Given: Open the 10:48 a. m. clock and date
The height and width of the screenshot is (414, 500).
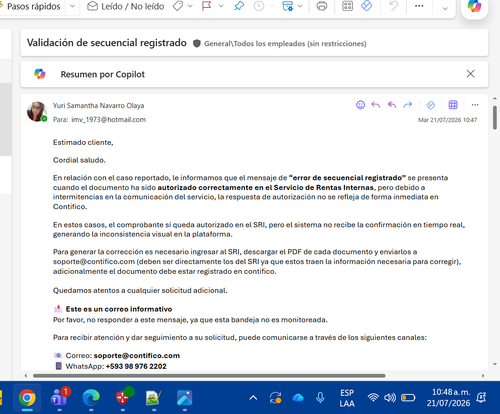Looking at the screenshot, I should tap(449, 398).
